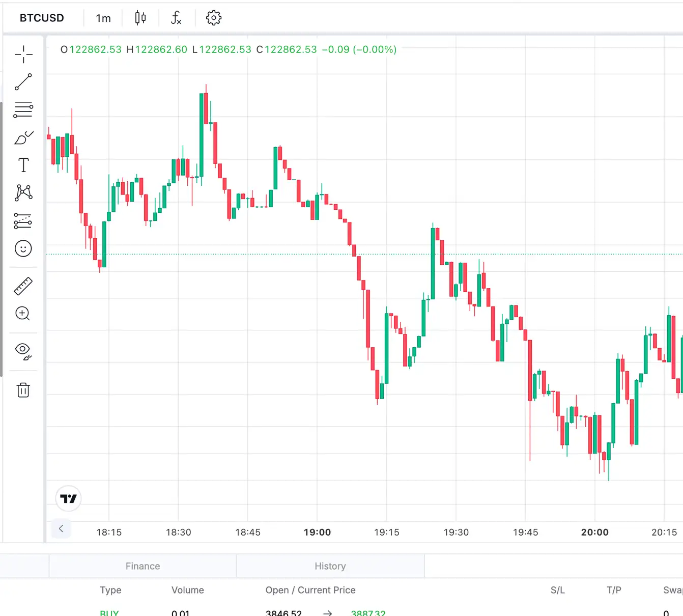Open the chart patterns tool
Image resolution: width=683 pixels, height=616 pixels.
click(x=23, y=192)
